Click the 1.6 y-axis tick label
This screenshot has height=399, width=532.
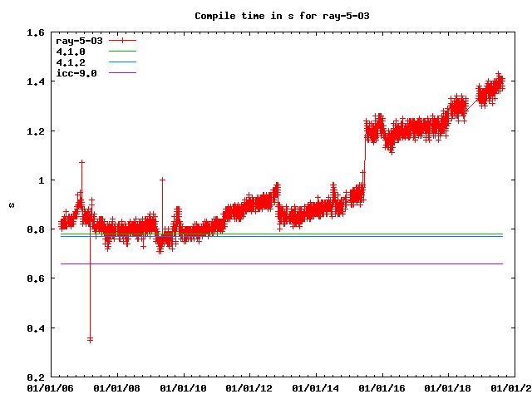[35, 33]
